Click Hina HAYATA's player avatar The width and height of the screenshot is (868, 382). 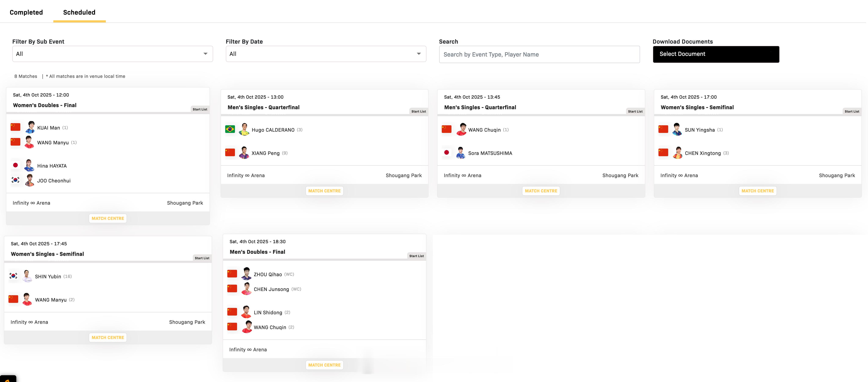pos(29,165)
